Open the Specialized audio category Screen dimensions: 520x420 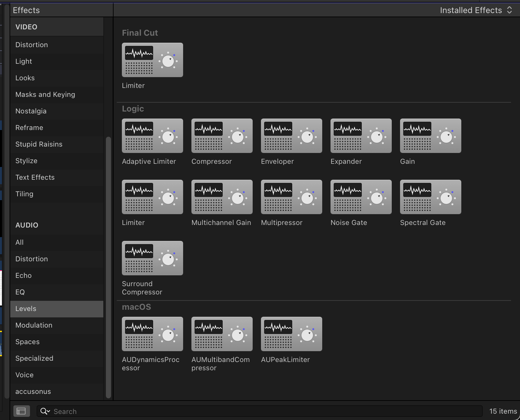point(57,358)
